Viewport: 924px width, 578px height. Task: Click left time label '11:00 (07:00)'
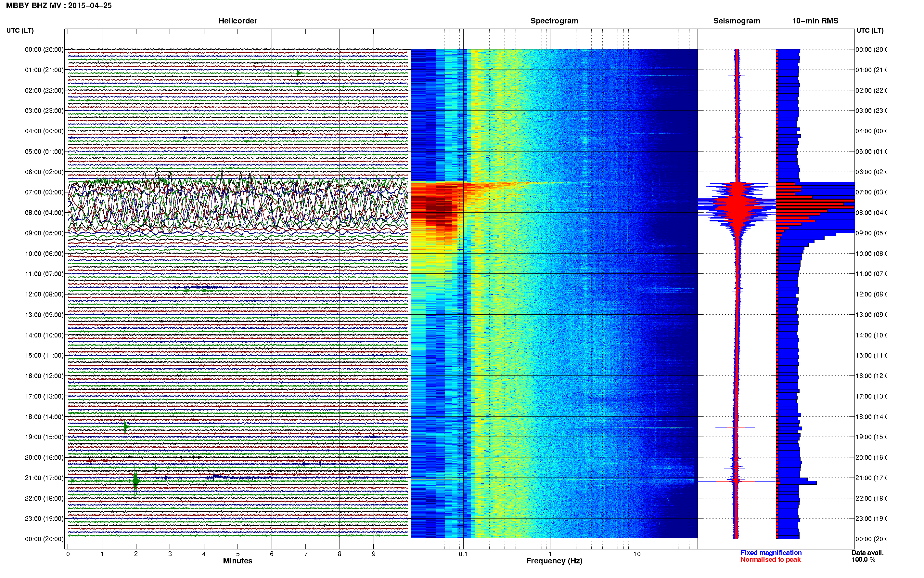tap(44, 274)
